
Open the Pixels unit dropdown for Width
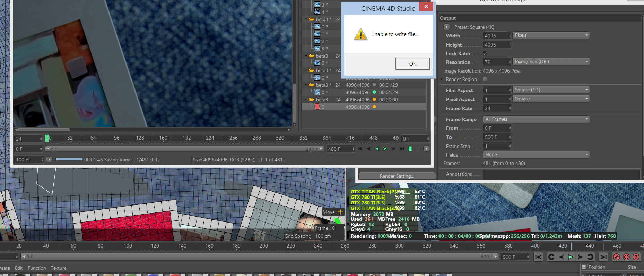pos(551,35)
